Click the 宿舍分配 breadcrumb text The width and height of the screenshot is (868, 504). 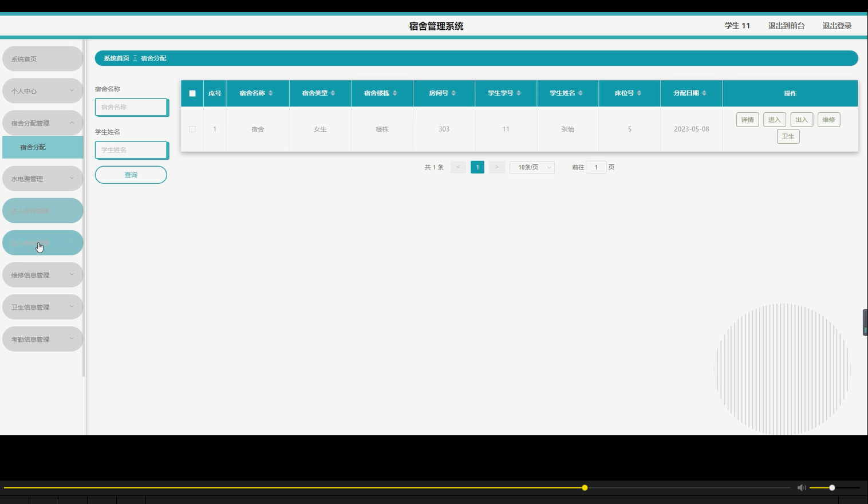tap(153, 58)
